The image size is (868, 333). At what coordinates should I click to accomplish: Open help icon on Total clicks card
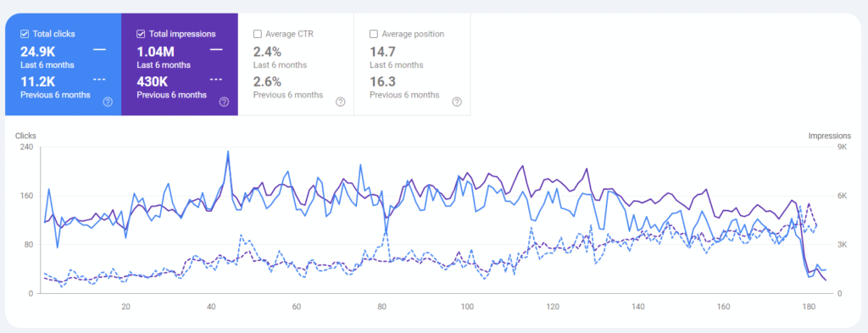(x=108, y=102)
